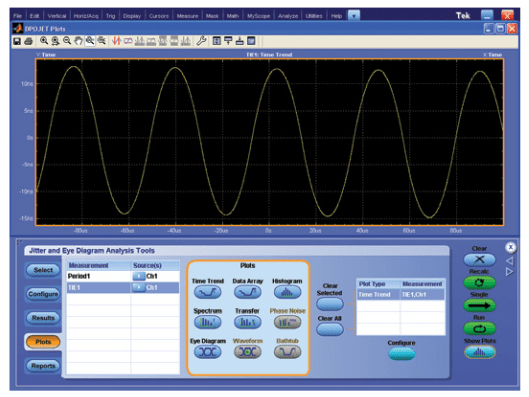Click the highlighted horizontal zoom tool
The width and height of the screenshot is (529, 397).
pyautogui.click(x=90, y=41)
